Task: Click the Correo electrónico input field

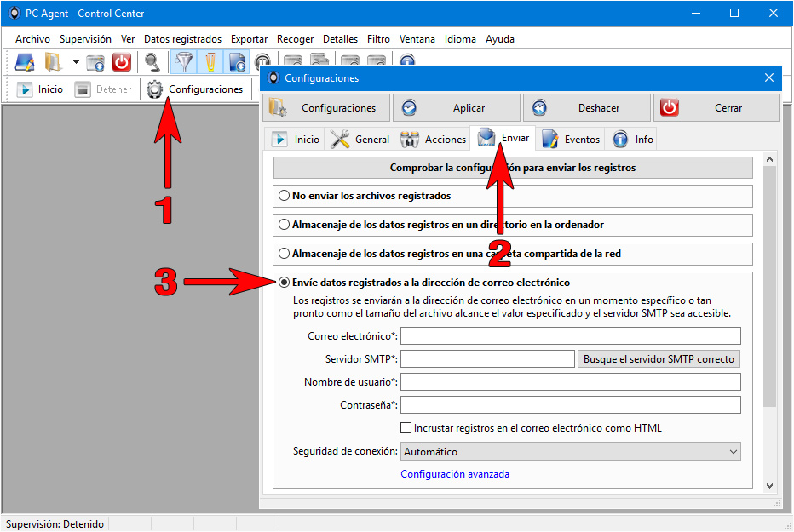Action: tap(571, 335)
